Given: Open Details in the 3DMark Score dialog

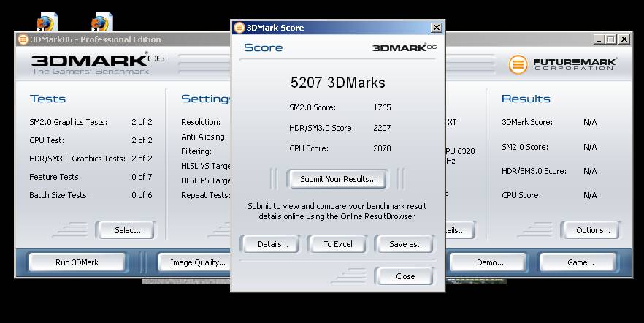Looking at the screenshot, I should [270, 244].
